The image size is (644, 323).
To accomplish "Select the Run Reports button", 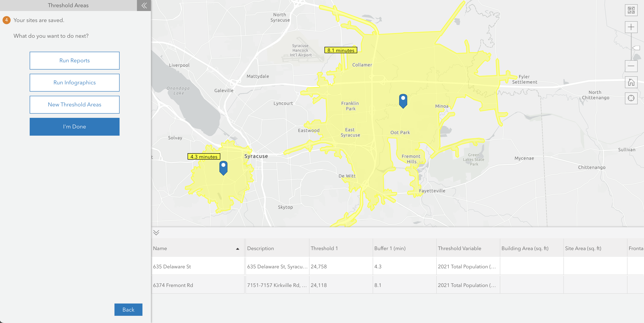I will [x=74, y=60].
